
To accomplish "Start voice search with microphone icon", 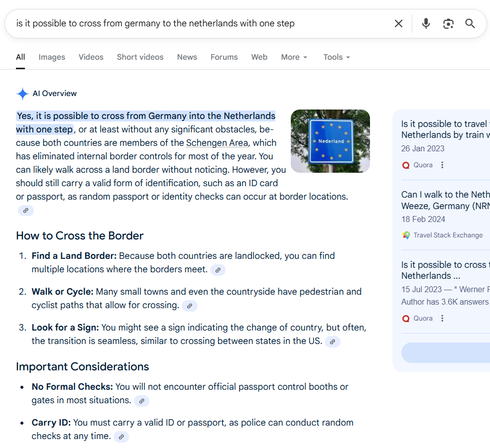I will [426, 23].
